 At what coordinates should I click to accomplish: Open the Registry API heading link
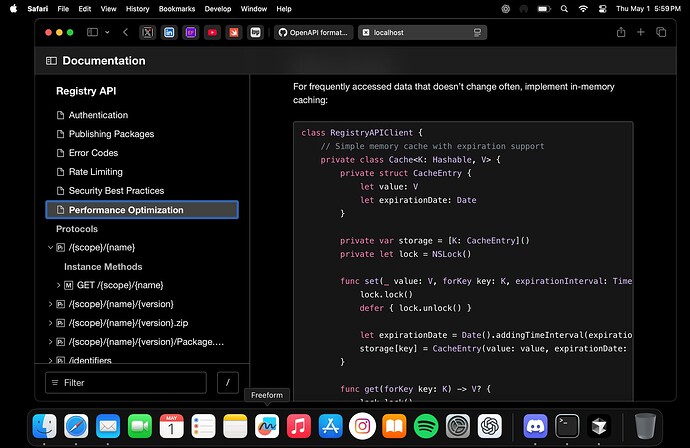(86, 91)
